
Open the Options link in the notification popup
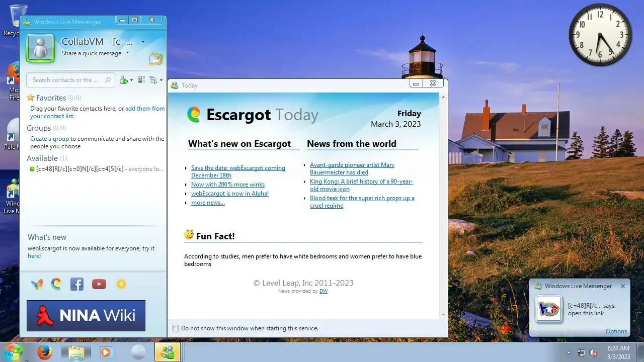616,331
